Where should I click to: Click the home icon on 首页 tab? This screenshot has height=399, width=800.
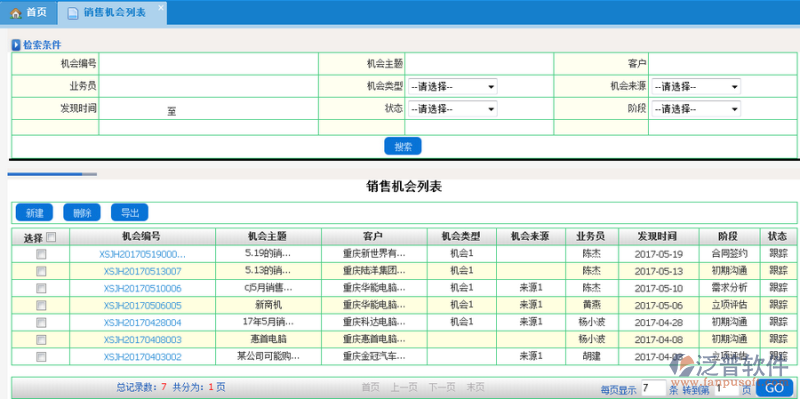pos(16,13)
